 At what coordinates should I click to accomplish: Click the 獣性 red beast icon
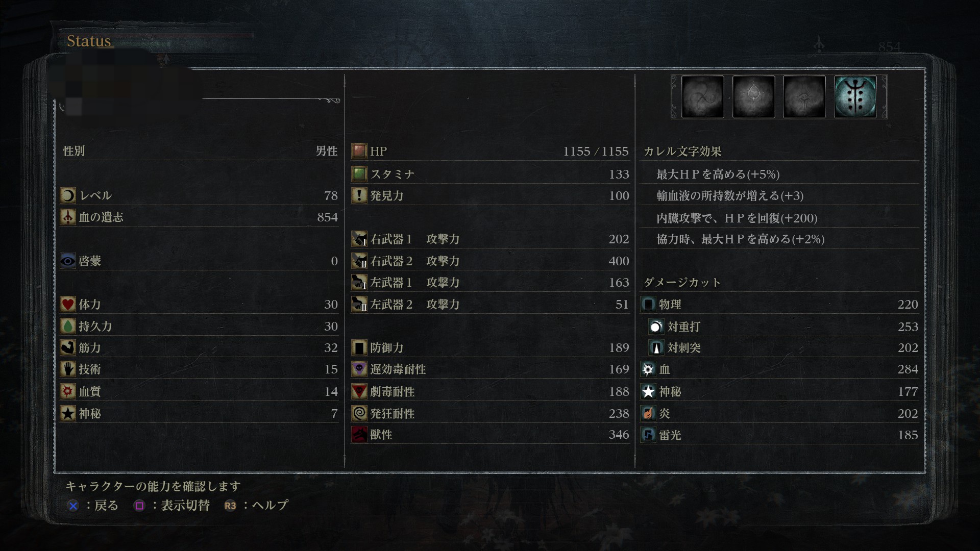(359, 434)
